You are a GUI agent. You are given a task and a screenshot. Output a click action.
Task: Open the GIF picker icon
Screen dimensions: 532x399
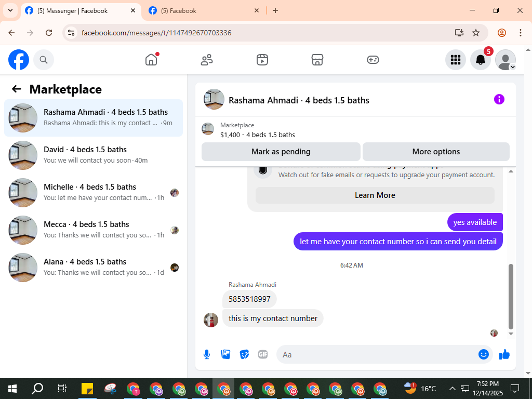[x=263, y=354]
